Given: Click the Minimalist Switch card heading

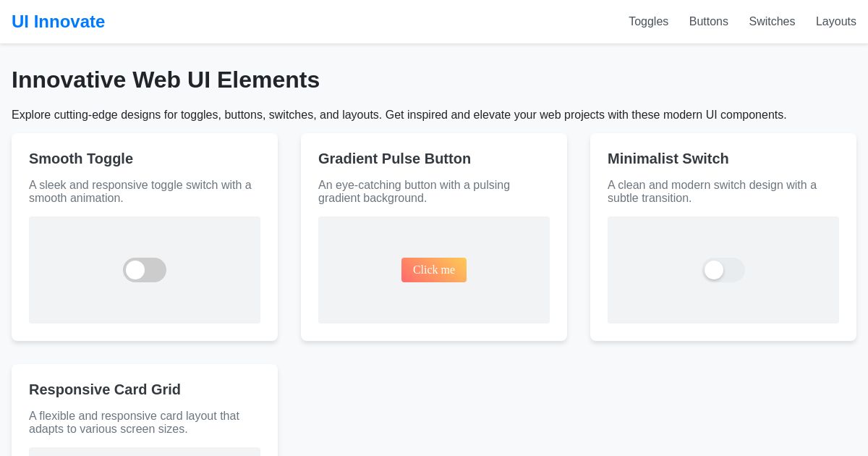Looking at the screenshot, I should [x=668, y=159].
